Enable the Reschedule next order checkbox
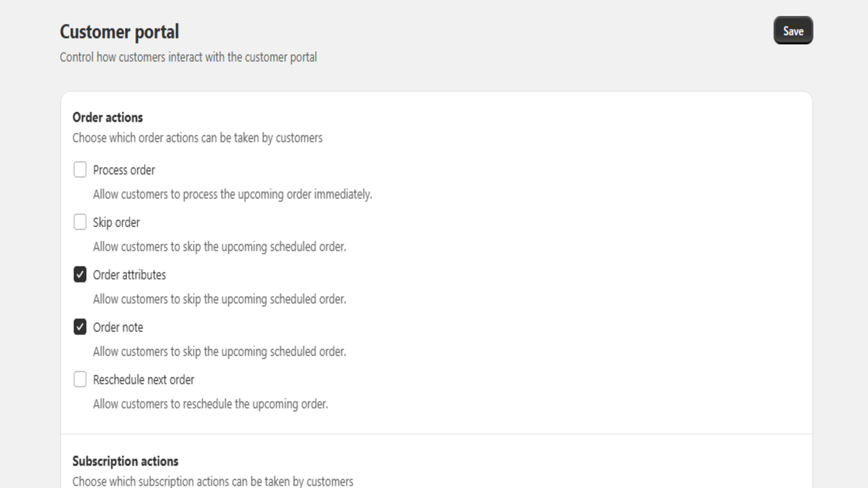 tap(80, 380)
